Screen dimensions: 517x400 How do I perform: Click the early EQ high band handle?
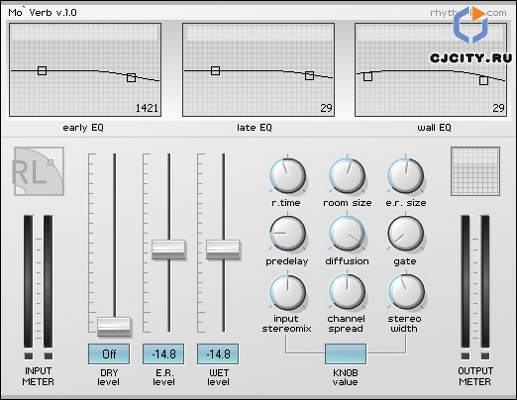[131, 78]
